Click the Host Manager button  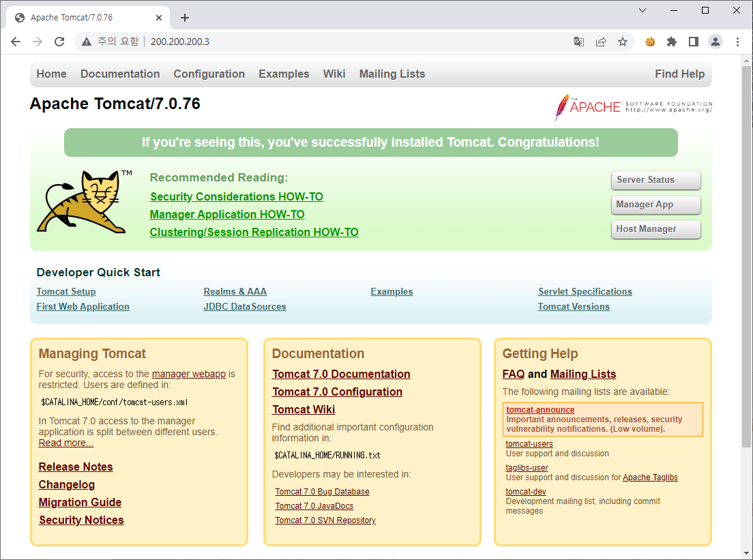pos(656,229)
